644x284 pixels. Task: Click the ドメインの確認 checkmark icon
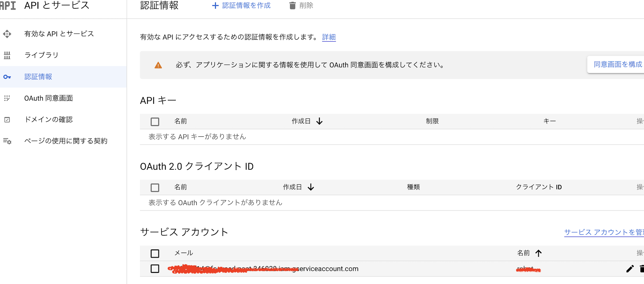(7, 119)
